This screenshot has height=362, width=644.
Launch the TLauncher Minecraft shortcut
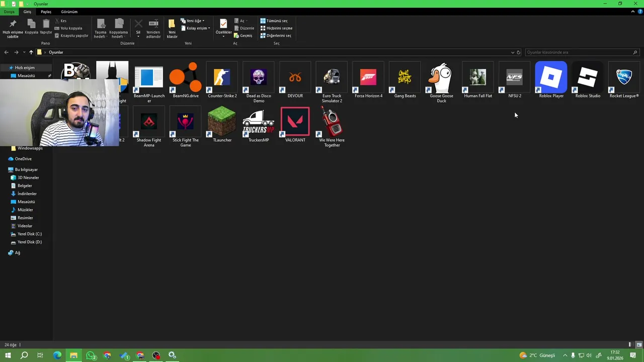[x=222, y=125]
